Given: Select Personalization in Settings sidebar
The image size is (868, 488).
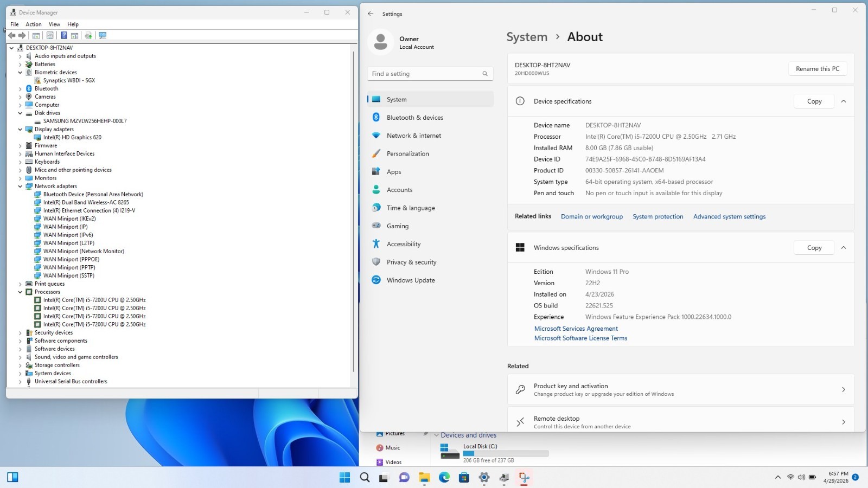Looking at the screenshot, I should 430,154.
